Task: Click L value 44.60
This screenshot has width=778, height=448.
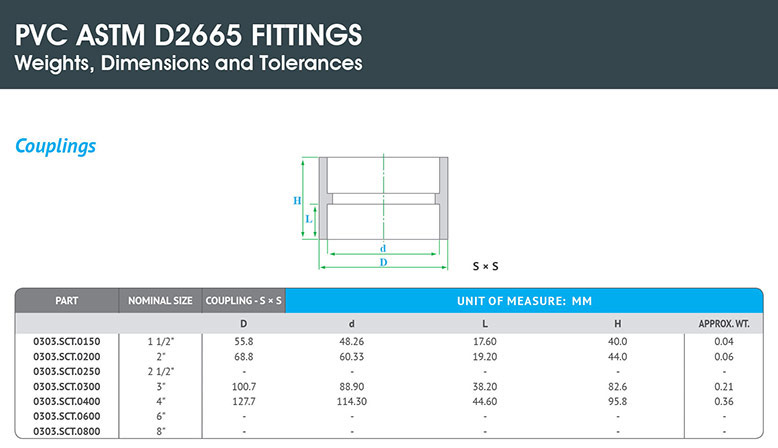Action: click(x=485, y=401)
